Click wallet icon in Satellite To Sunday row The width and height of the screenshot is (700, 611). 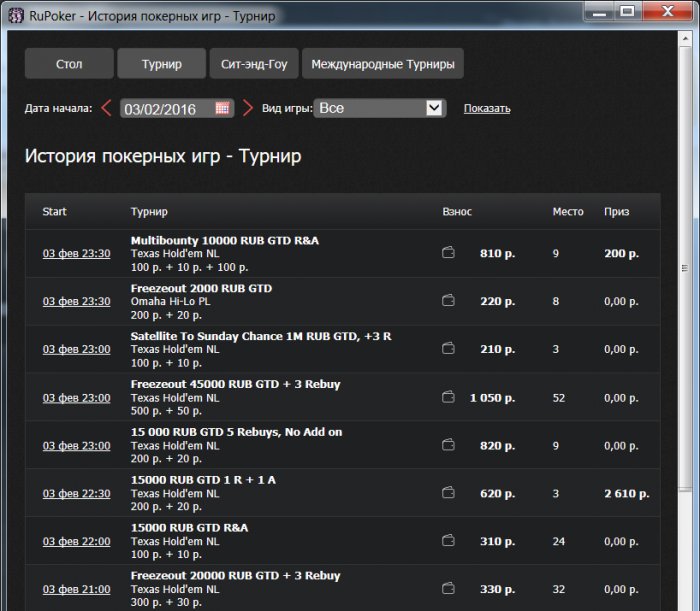448,349
